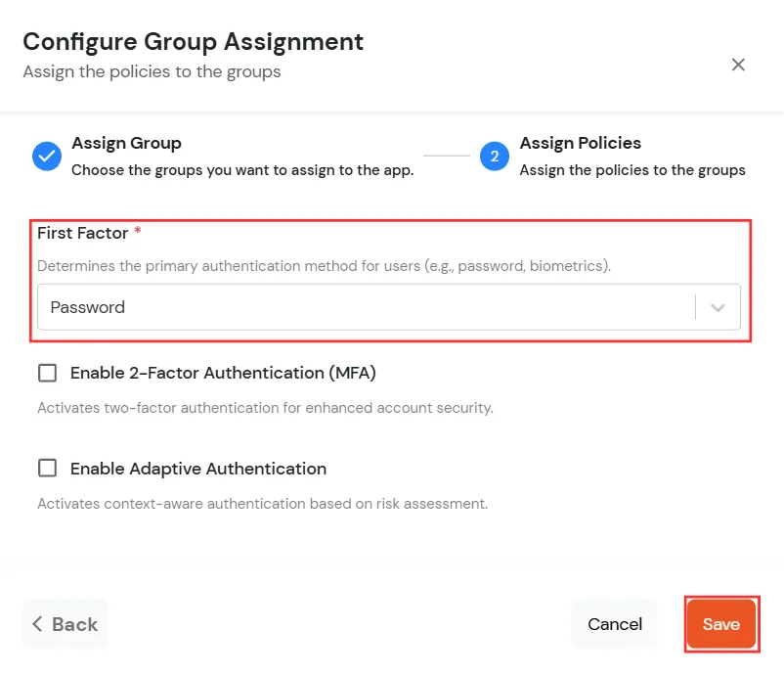This screenshot has width=784, height=675.
Task: Click the Cancel button
Action: coord(615,624)
